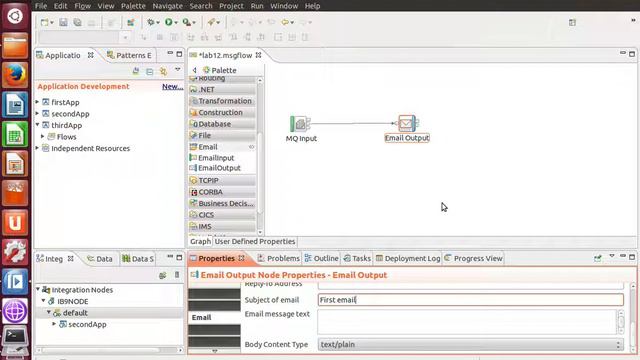
Task: Expand the secondApp application node
Action: [x=37, y=113]
